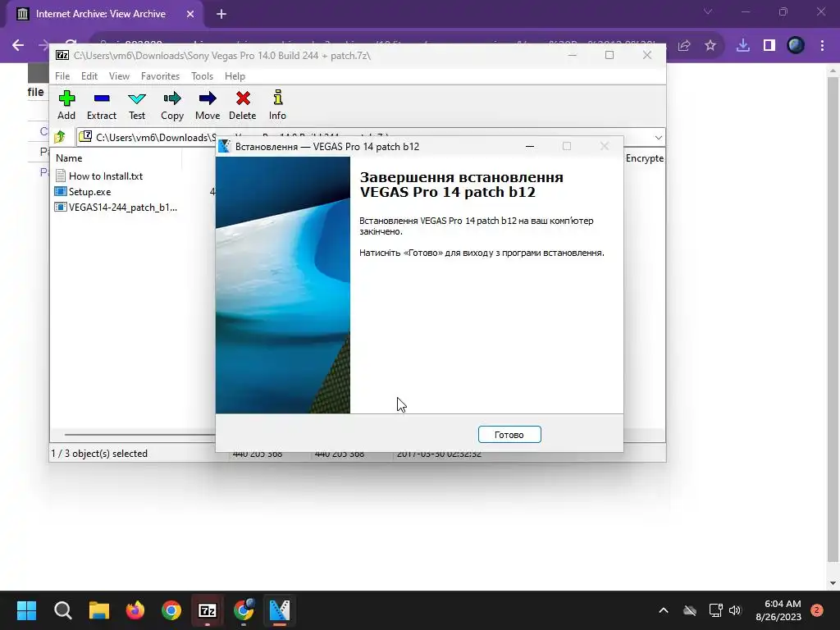The image size is (840, 630).
Task: Run the Test archive tool
Action: click(x=137, y=105)
